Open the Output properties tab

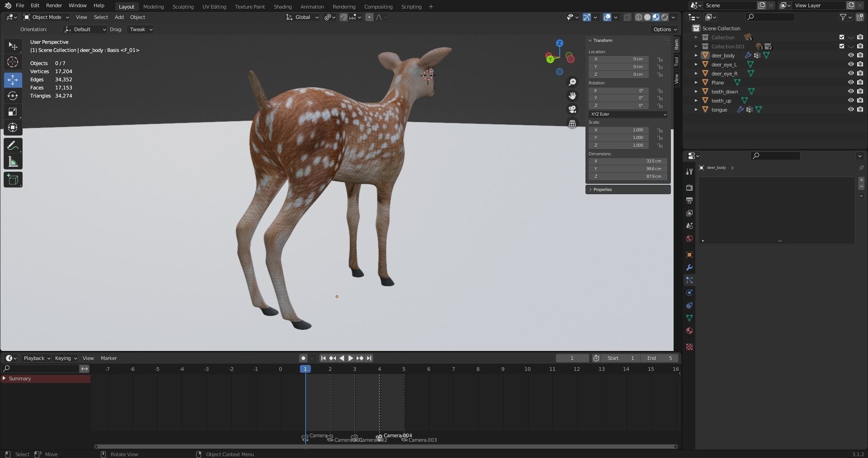point(689,200)
